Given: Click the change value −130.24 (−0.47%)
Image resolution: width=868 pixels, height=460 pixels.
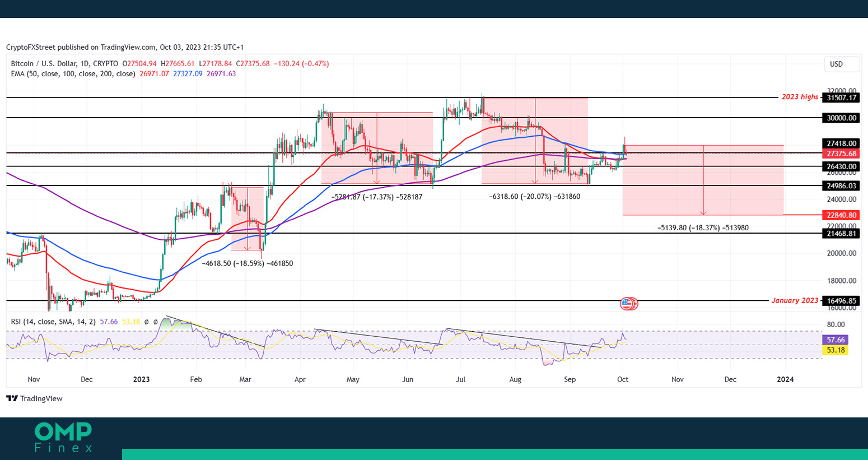Looking at the screenshot, I should click(x=301, y=64).
